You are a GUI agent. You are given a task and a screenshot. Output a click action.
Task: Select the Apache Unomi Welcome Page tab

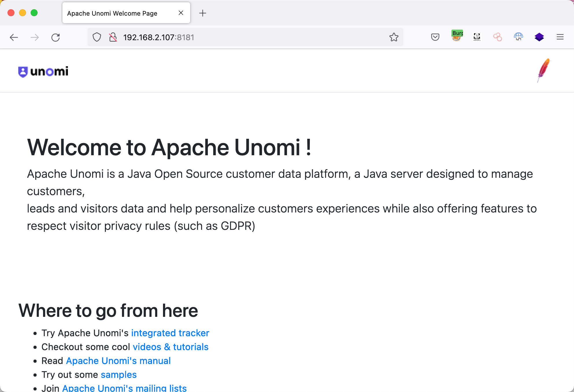pyautogui.click(x=112, y=13)
